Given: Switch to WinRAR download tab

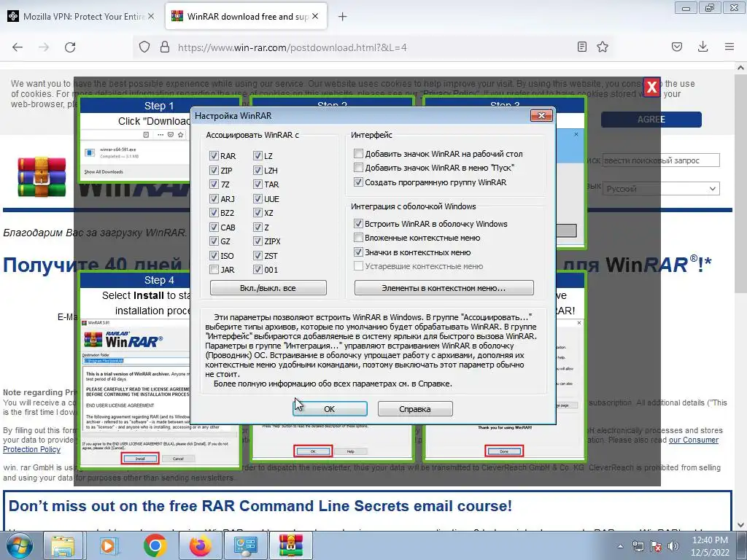Looking at the screenshot, I should click(x=246, y=16).
